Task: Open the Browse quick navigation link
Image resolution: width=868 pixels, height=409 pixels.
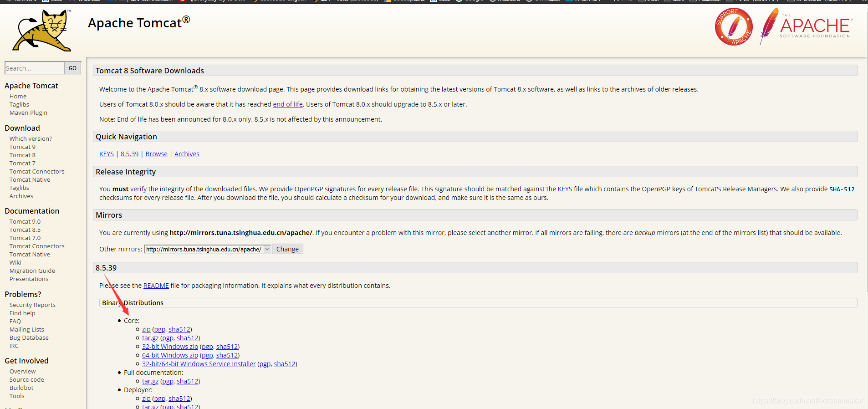Action: (x=157, y=154)
